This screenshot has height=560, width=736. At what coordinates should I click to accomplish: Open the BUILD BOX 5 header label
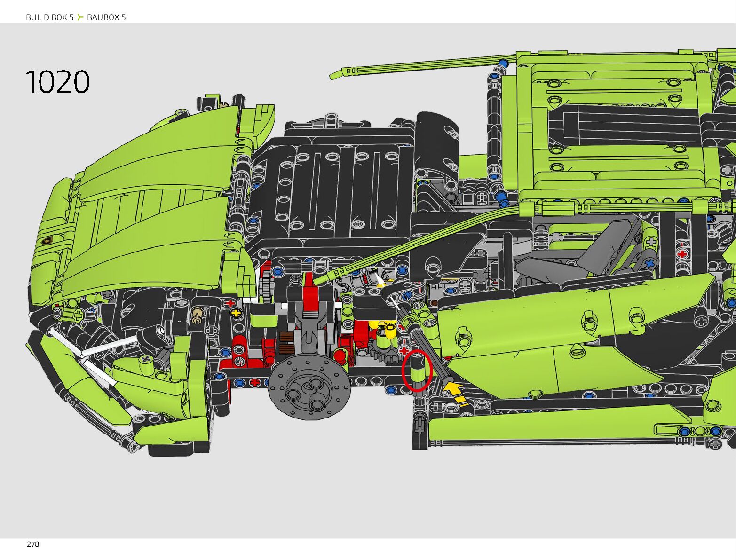point(49,17)
